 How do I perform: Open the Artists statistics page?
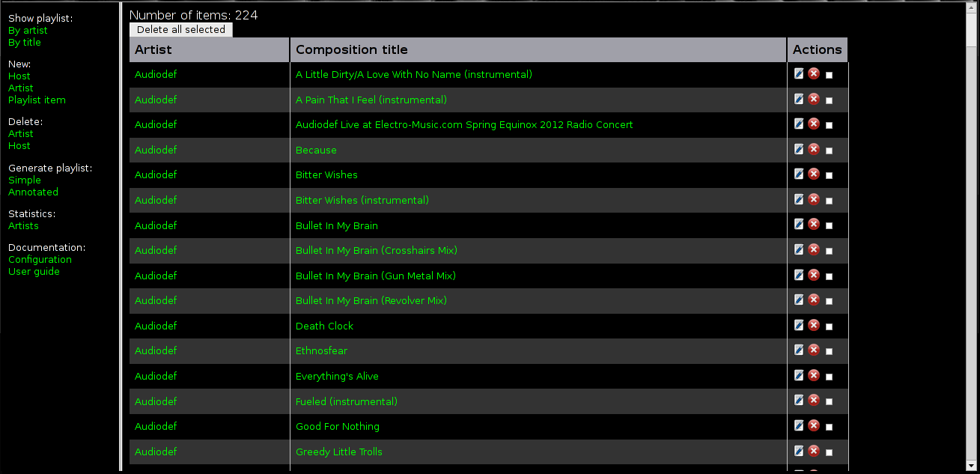[x=23, y=225]
